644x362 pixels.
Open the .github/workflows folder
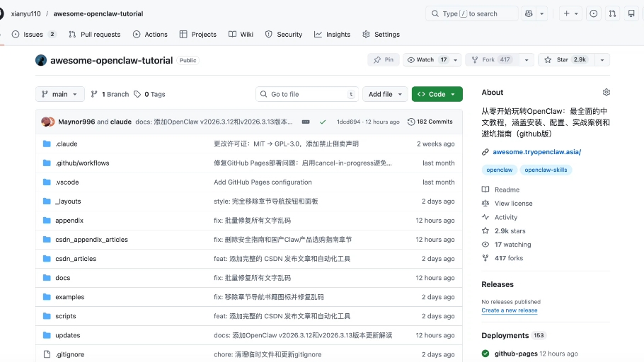[82, 163]
